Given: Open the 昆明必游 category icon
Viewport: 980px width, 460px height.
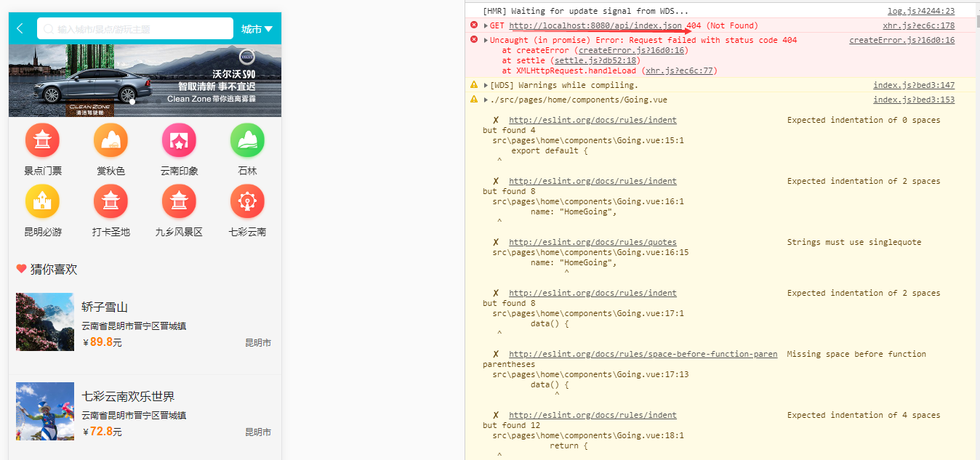Looking at the screenshot, I should tap(42, 201).
